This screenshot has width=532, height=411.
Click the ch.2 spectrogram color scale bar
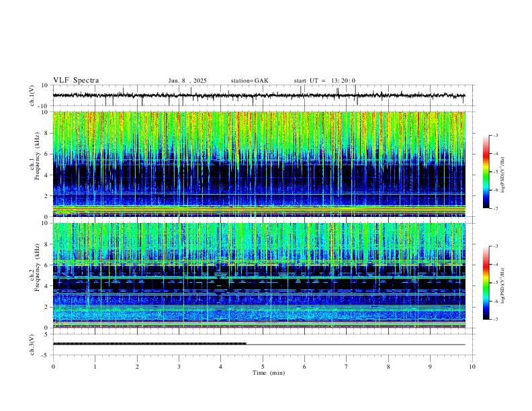tap(486, 283)
